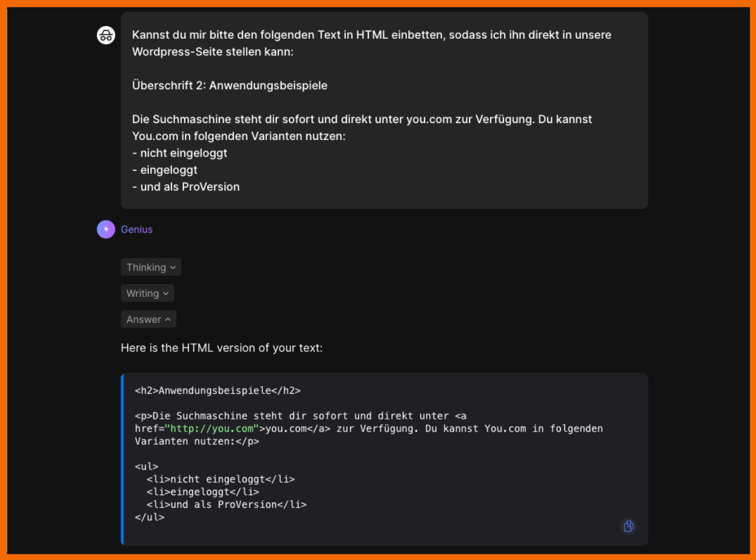Click the first line of the user's question
Viewport: 756px width, 560px height.
(371, 35)
